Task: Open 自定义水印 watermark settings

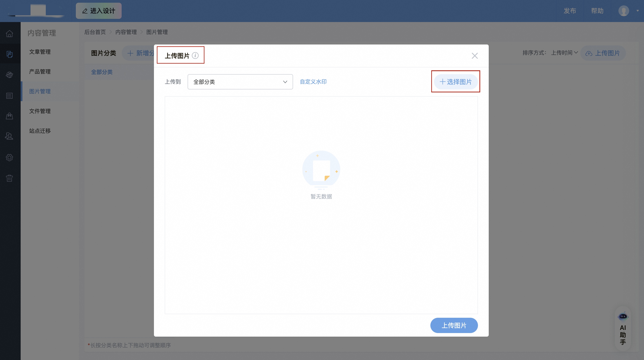Action: pos(313,82)
